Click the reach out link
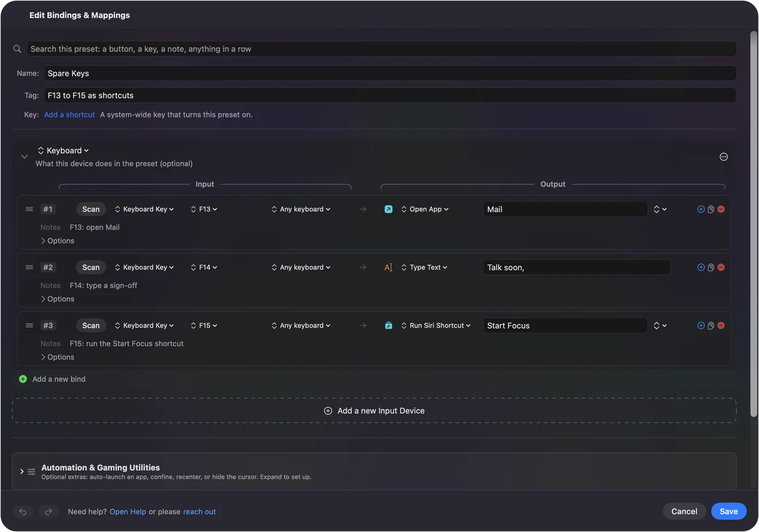Image resolution: width=759 pixels, height=532 pixels. click(x=200, y=511)
